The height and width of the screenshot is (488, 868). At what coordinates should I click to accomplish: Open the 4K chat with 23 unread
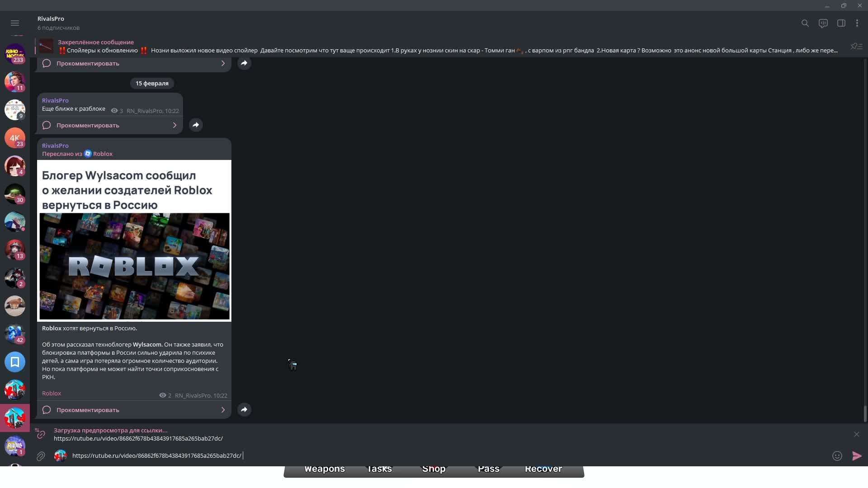point(15,138)
